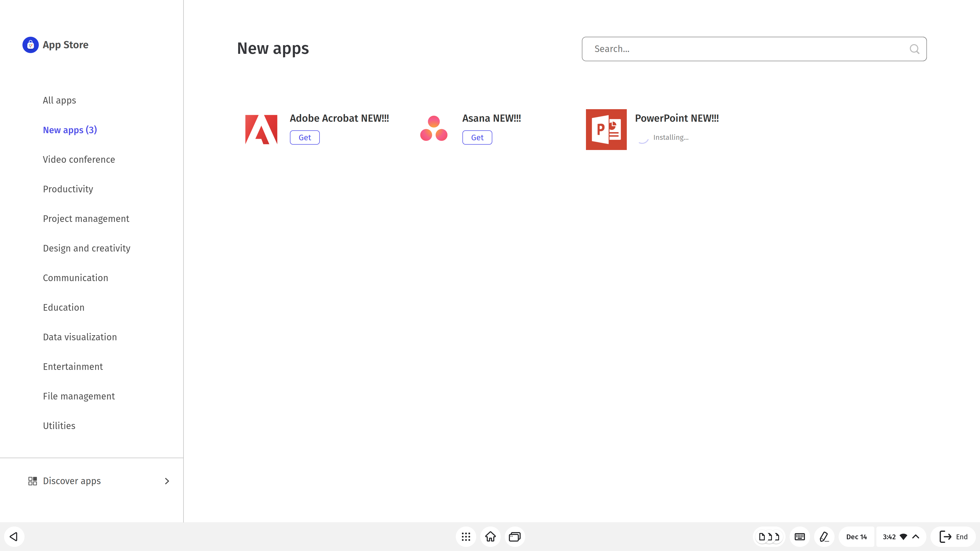Open the Asana app icon
The height and width of the screenshot is (551, 980).
pyautogui.click(x=434, y=129)
